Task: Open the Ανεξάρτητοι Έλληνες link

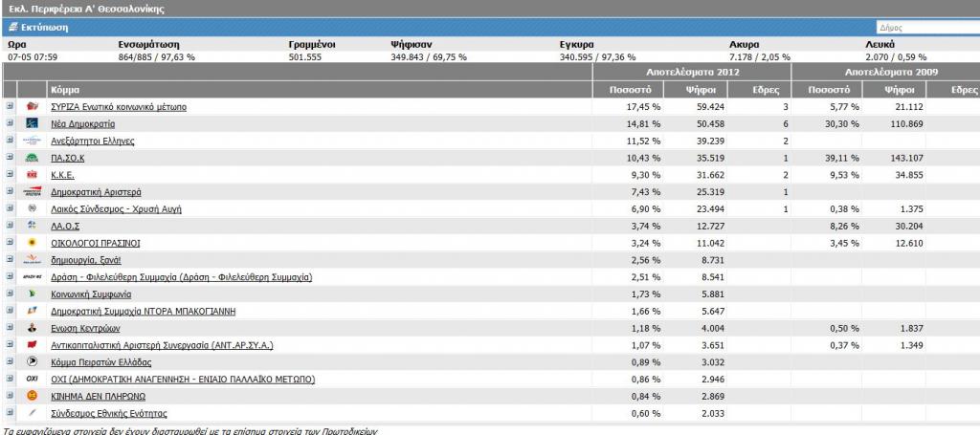Action: click(93, 141)
